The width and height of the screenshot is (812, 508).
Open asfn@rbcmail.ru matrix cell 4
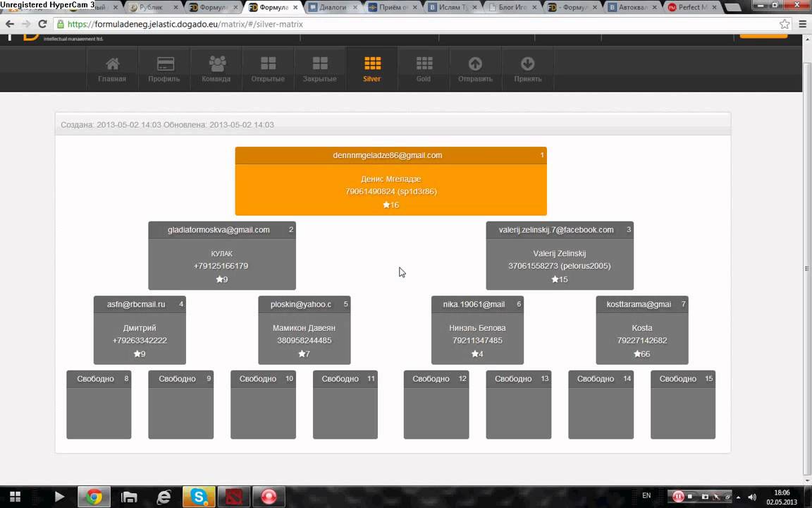click(140, 330)
